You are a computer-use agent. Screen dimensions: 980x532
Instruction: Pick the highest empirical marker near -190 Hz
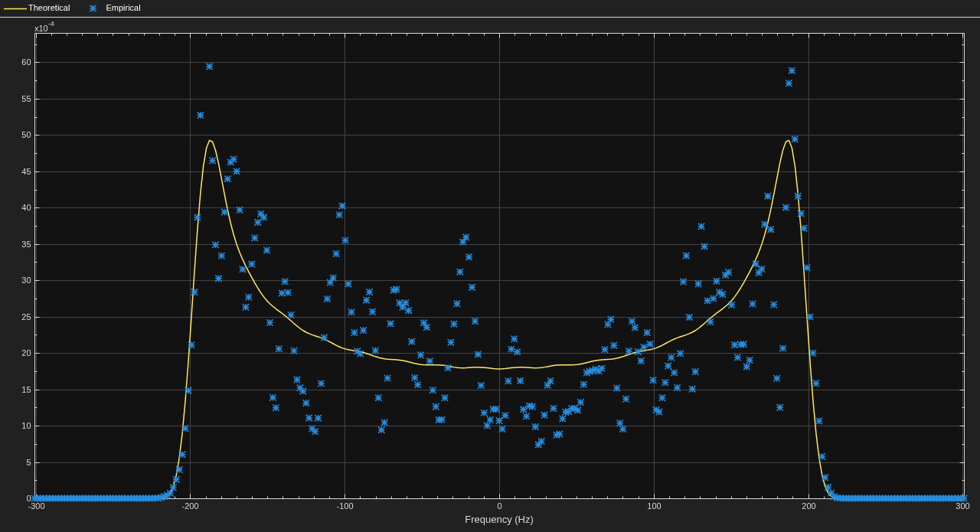coord(209,67)
